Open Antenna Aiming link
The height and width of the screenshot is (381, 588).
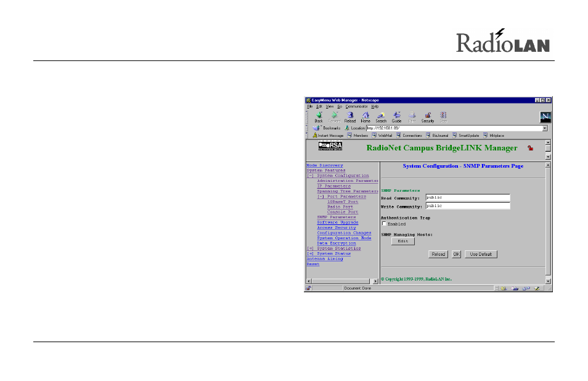(325, 259)
